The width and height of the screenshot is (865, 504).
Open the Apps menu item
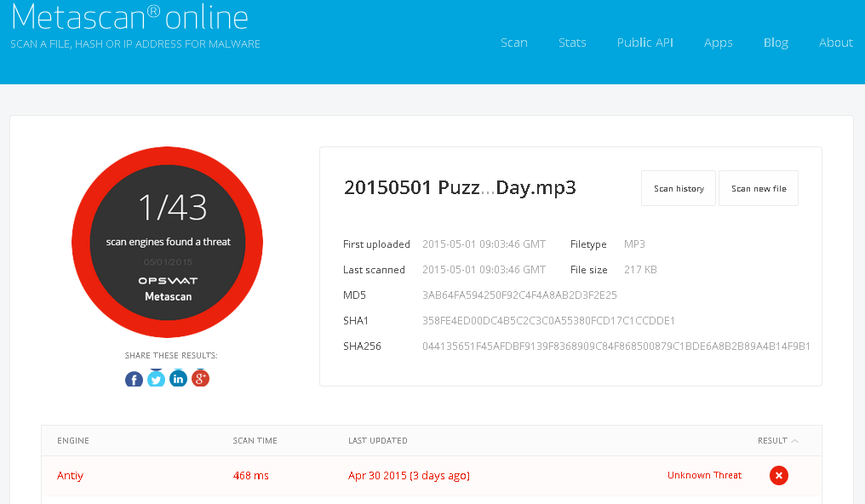[x=719, y=43]
